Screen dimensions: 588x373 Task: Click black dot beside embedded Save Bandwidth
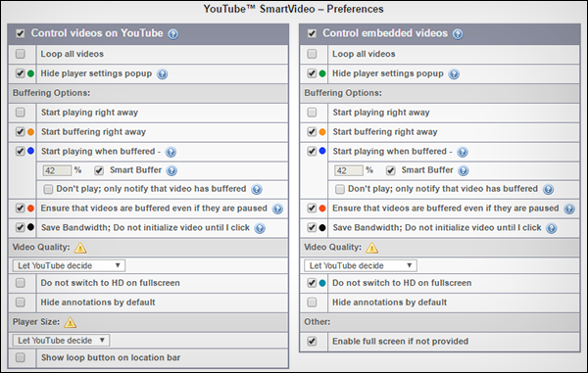pyautogui.click(x=322, y=227)
